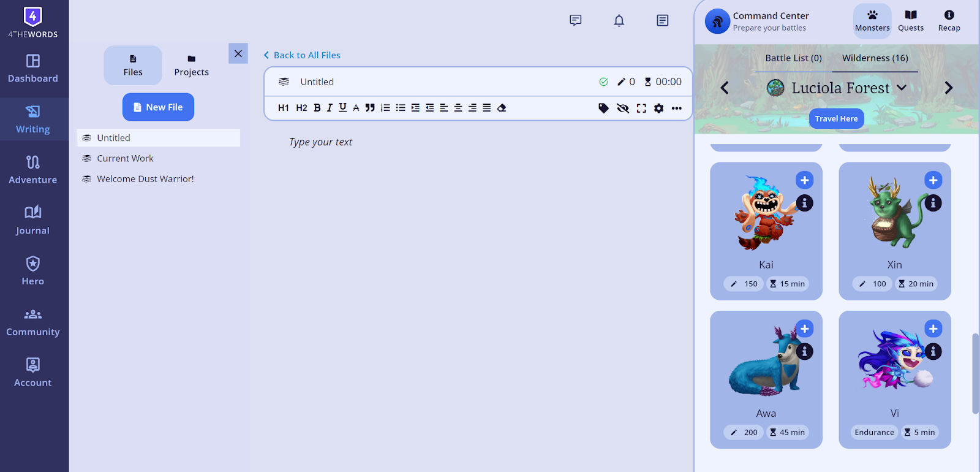Toggle bulleted list

tap(401, 108)
